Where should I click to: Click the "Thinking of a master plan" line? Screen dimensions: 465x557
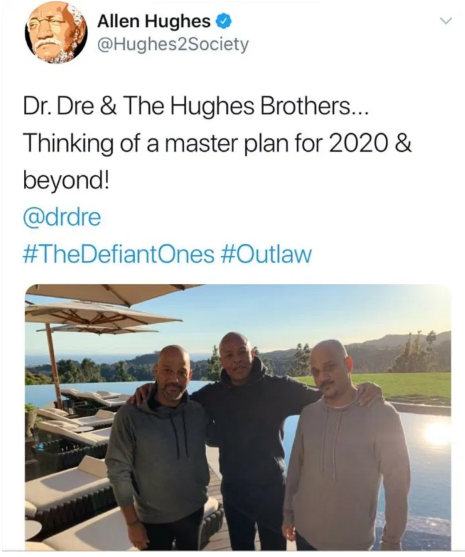click(x=217, y=144)
